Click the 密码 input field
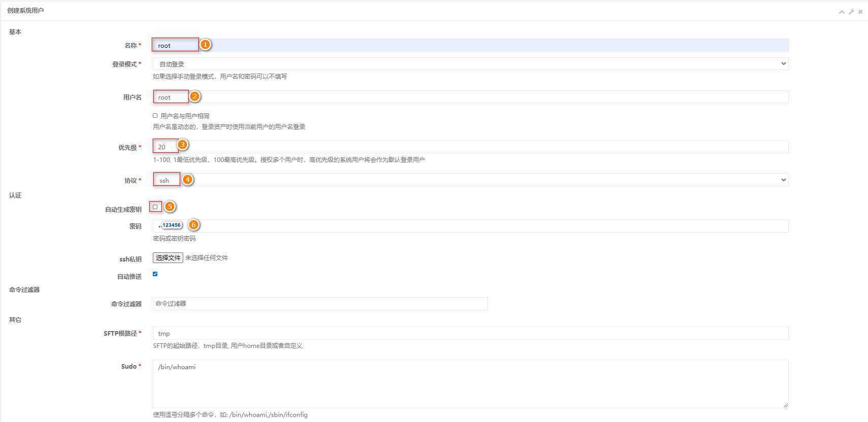Viewport: 868px width, 422px height. pos(471,226)
